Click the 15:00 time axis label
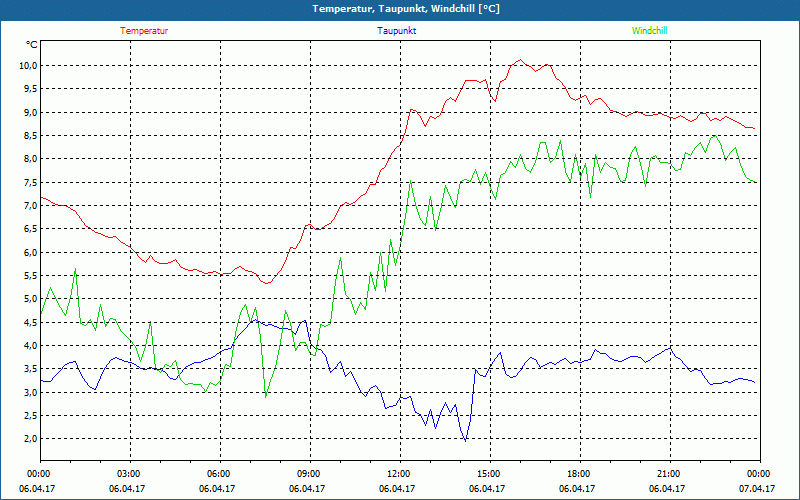This screenshot has height=500, width=800. pos(491,474)
